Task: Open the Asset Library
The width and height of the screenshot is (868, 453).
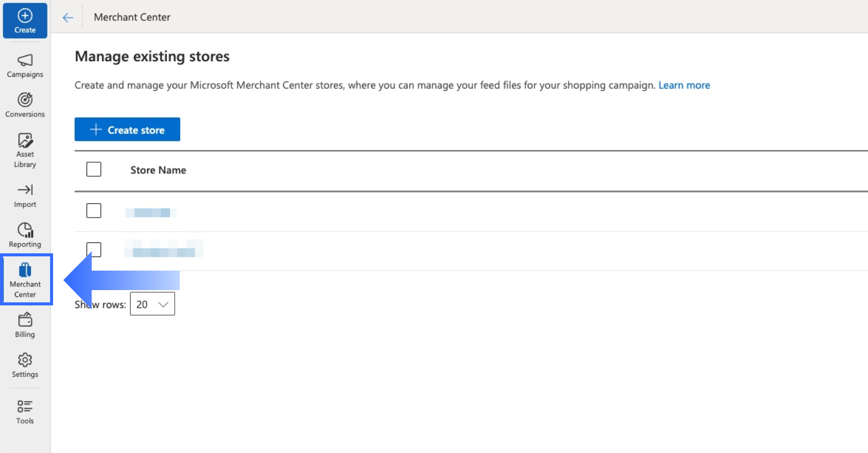Action: pos(25,150)
